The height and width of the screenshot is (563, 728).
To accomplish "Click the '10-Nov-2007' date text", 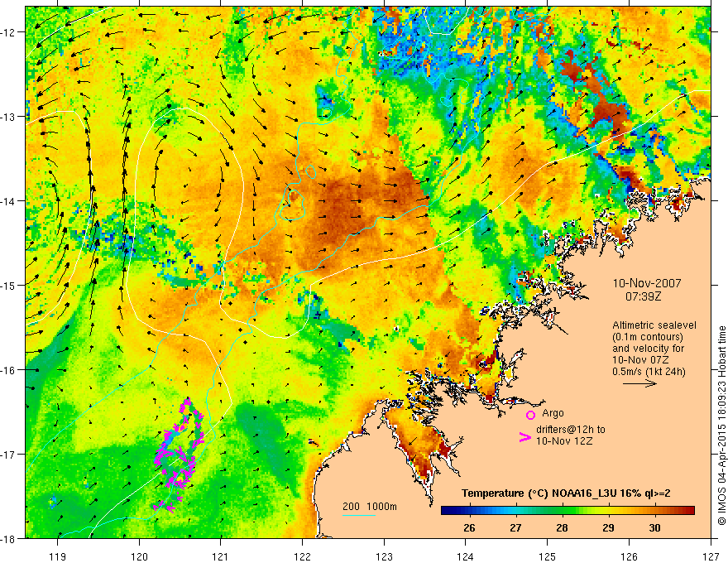I will coord(647,283).
